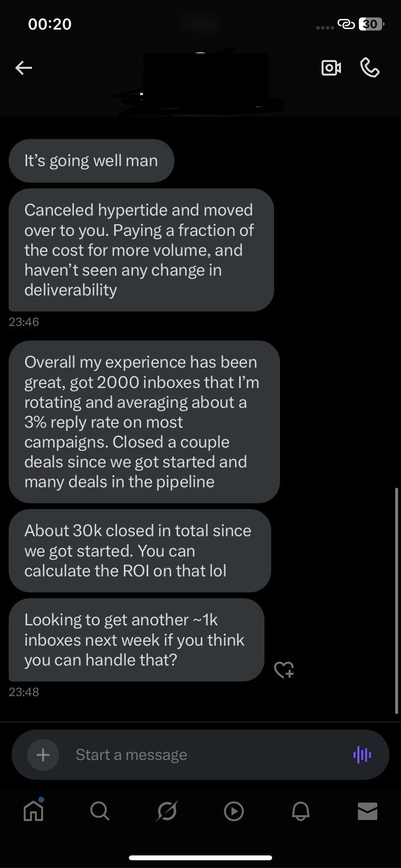
Task: Tap the "Canceled hypertide" message bubble
Action: pos(141,250)
